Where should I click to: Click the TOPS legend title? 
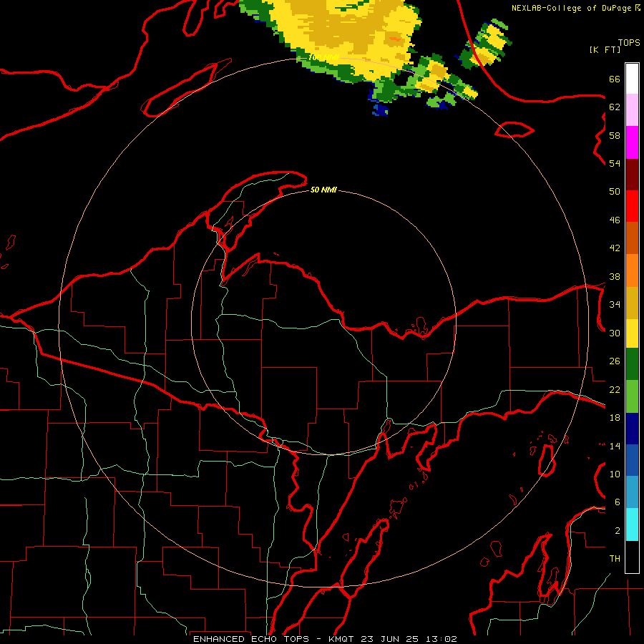(x=629, y=42)
